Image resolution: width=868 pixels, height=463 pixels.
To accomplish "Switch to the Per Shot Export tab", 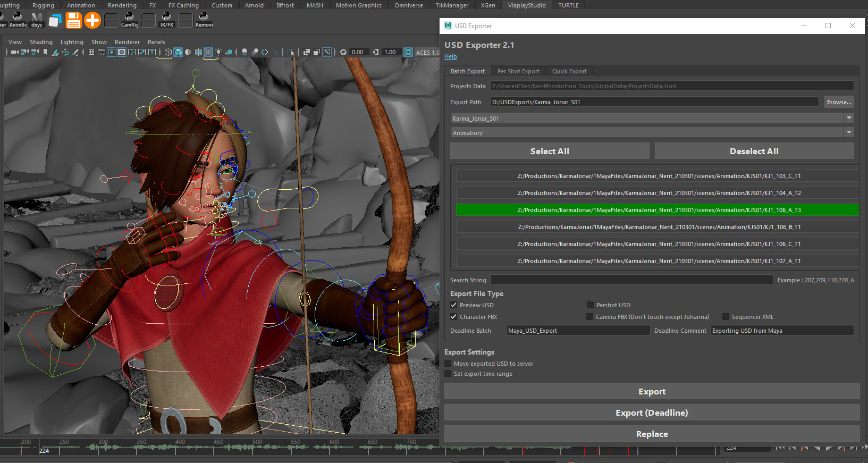I will point(518,71).
